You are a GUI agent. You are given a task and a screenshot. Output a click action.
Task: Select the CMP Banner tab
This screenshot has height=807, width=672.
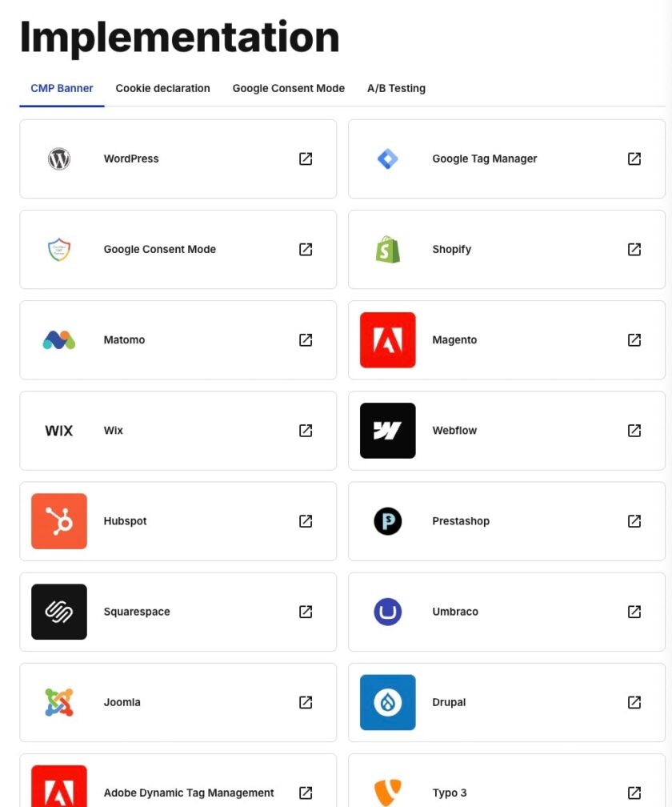coord(62,89)
